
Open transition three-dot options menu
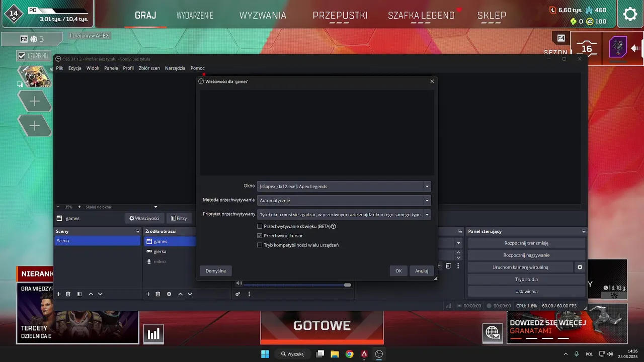click(458, 266)
